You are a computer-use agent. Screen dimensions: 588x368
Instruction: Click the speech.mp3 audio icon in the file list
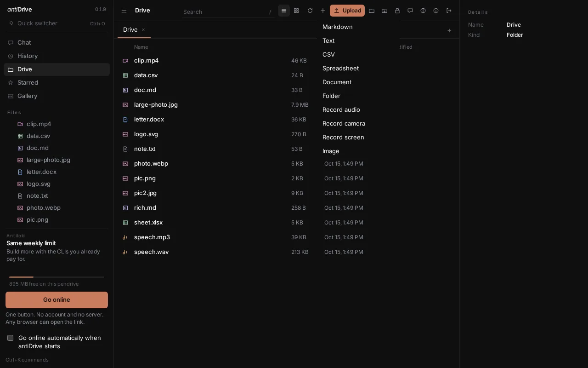125,237
